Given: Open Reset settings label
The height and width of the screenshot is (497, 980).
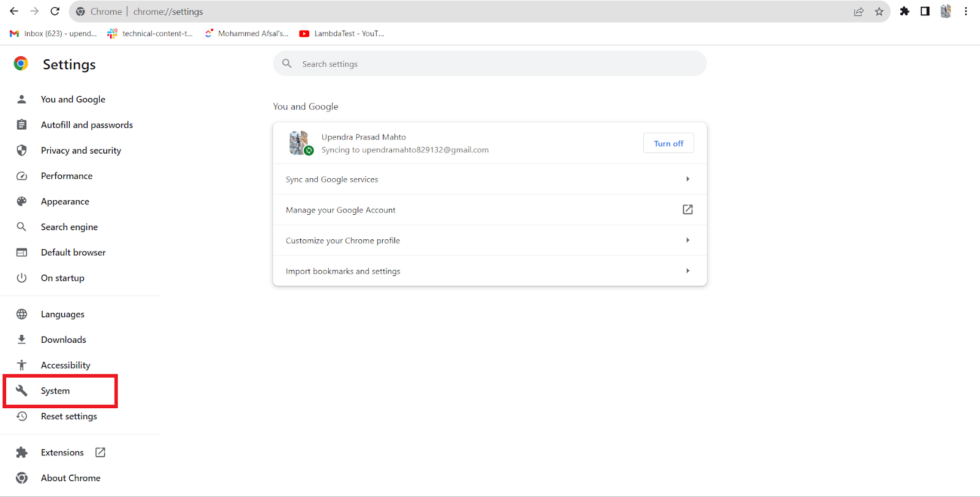Looking at the screenshot, I should [69, 416].
